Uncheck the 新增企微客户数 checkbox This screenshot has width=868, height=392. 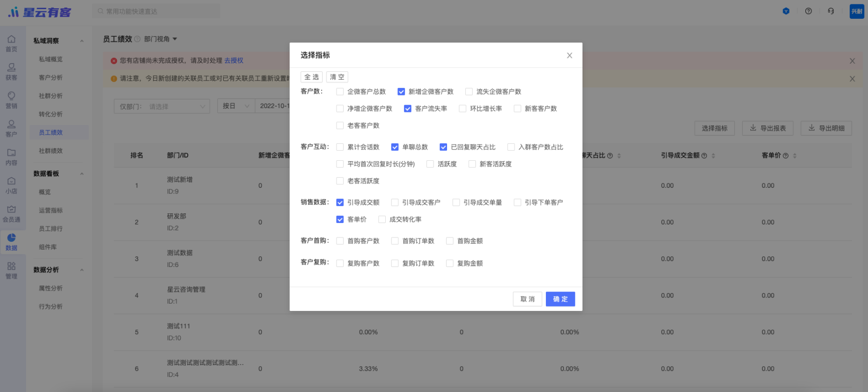(x=401, y=92)
